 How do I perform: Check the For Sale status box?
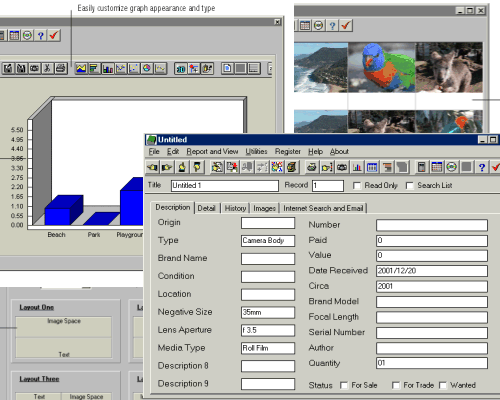[344, 385]
